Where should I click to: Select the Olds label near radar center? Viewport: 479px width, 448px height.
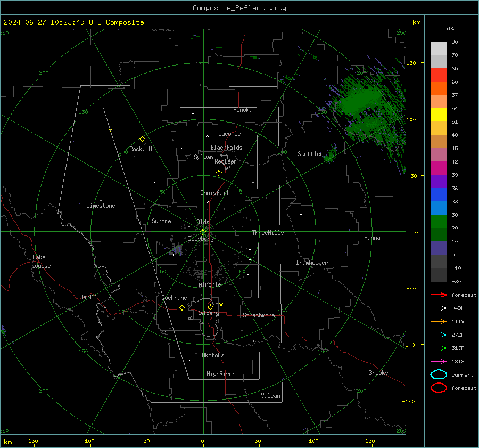pos(203,222)
